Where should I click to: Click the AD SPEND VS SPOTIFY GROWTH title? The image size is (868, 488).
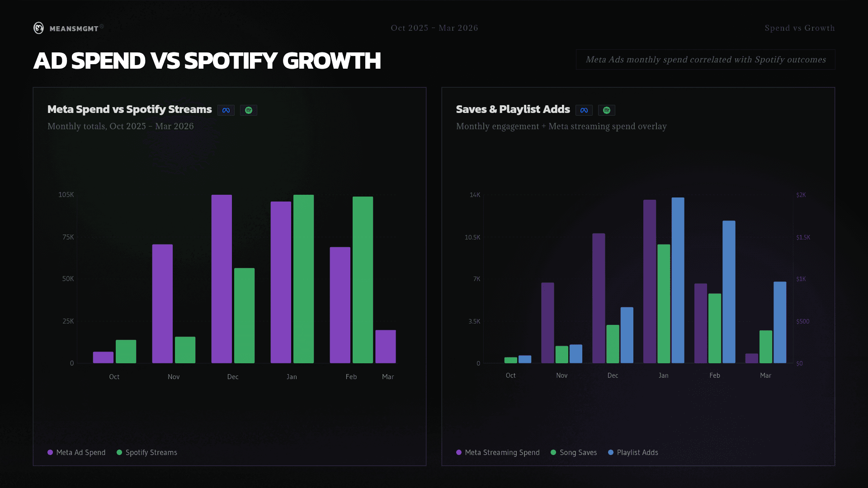coord(207,61)
